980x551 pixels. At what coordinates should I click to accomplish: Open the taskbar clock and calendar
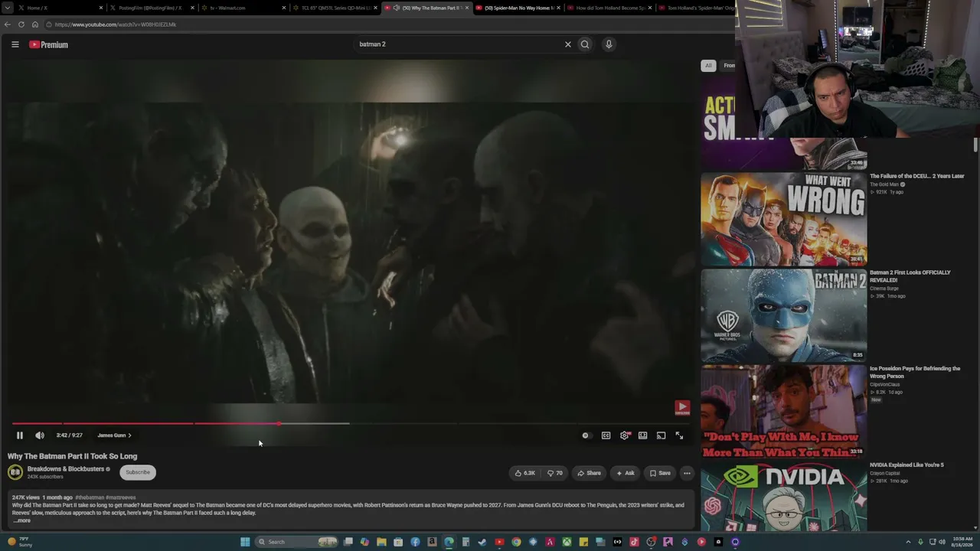tap(962, 542)
